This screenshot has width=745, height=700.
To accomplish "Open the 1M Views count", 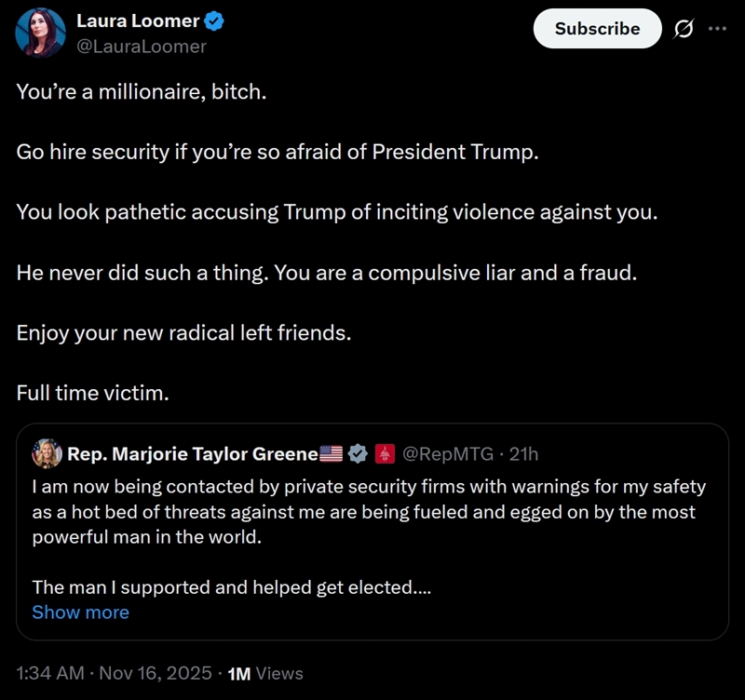I will tap(265, 673).
